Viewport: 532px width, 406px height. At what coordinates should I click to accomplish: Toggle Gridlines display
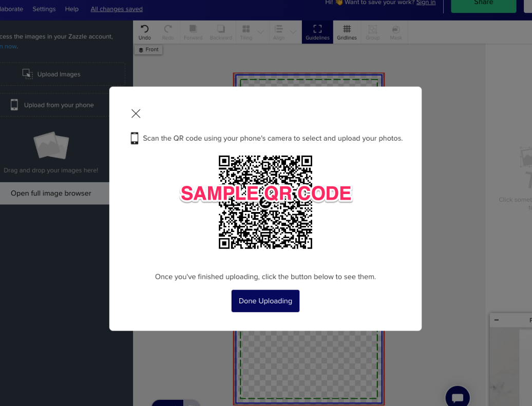(347, 32)
